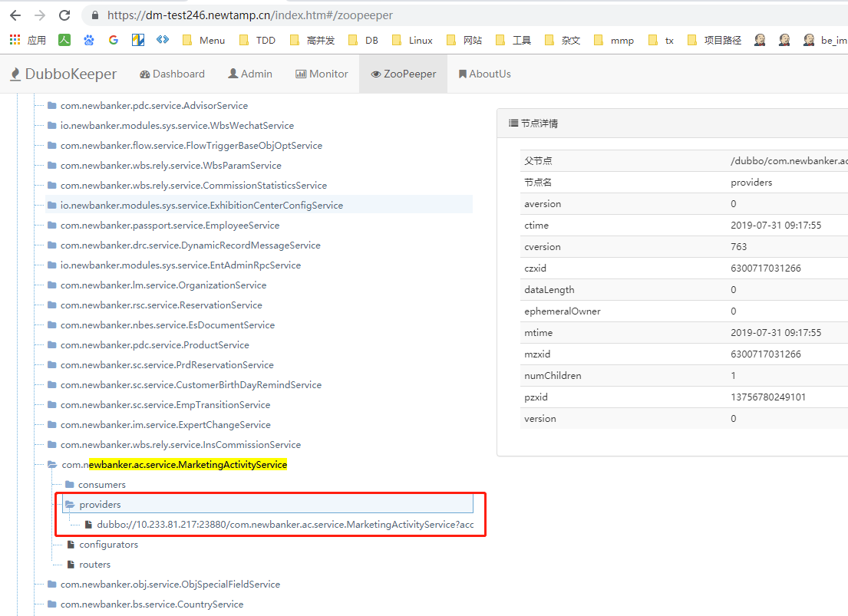Select the configurators node
Image resolution: width=848 pixels, height=616 pixels.
pos(109,545)
